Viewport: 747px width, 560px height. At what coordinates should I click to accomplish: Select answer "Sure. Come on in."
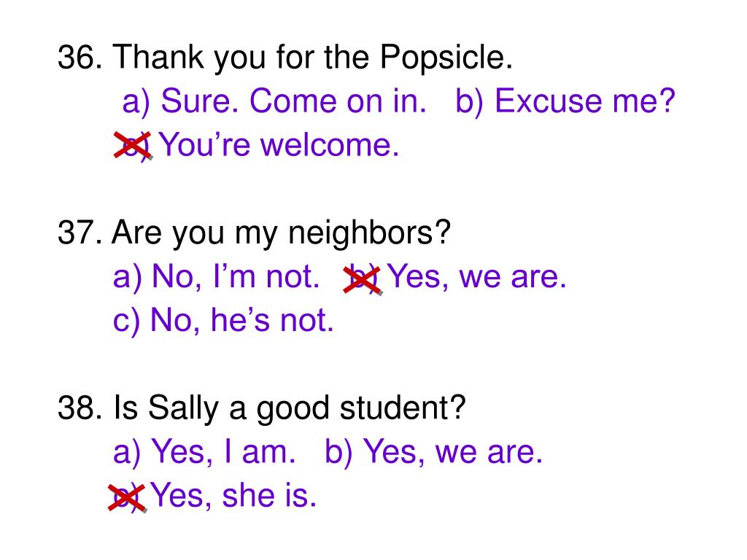point(275,102)
